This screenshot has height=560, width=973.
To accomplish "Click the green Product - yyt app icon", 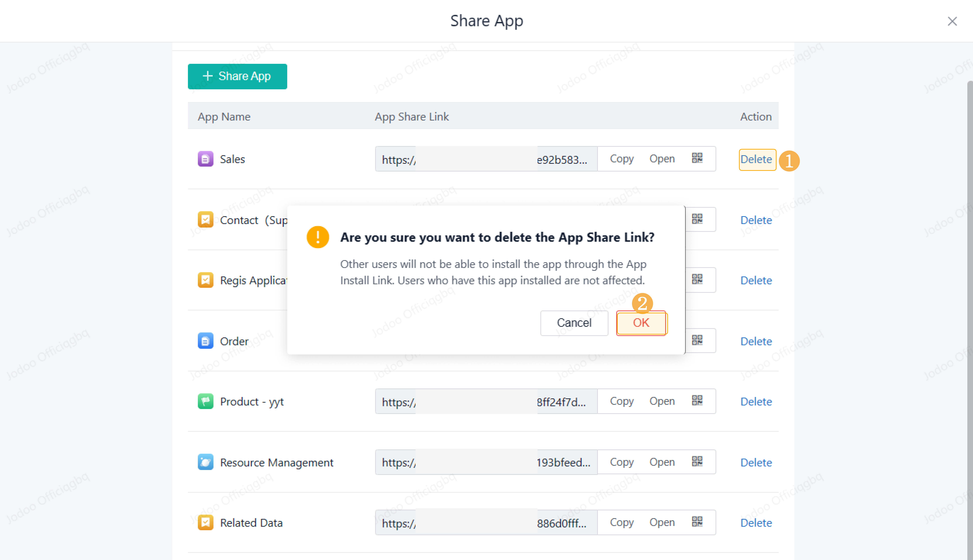I will coord(205,401).
